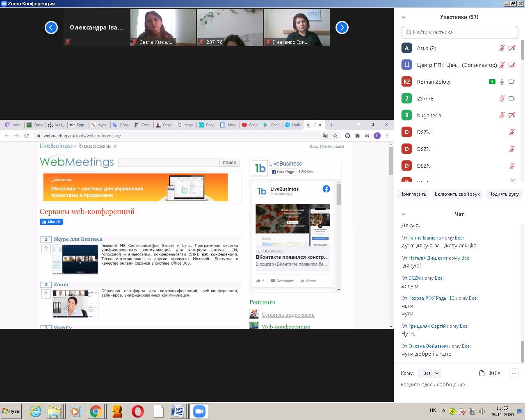Show next video thumbnails with right arrow
The height and width of the screenshot is (420, 525).
[x=342, y=27]
